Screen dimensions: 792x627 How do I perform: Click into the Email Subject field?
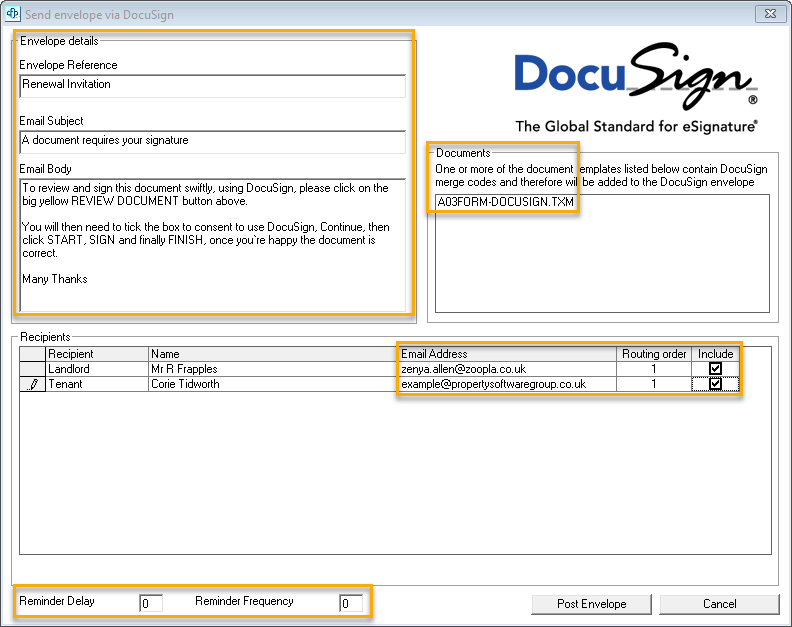(x=213, y=141)
